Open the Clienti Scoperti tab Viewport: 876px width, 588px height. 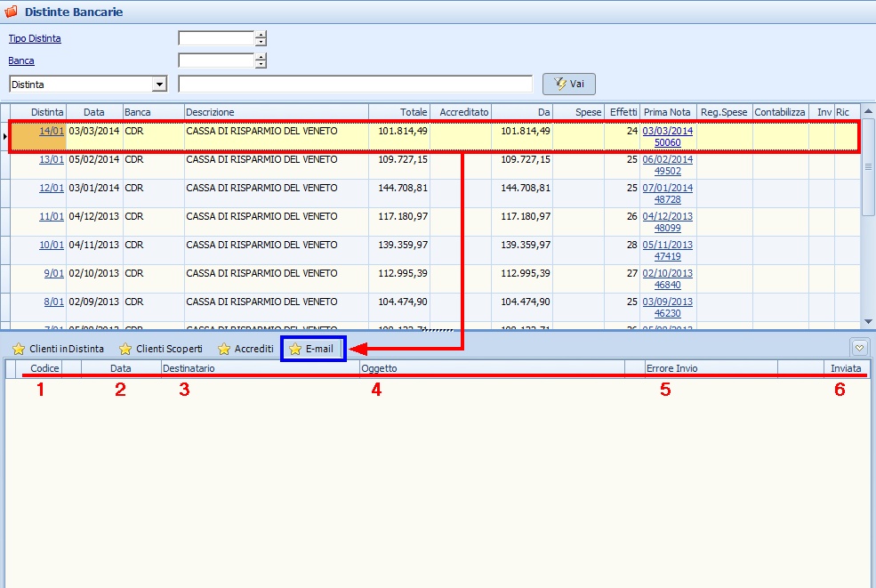(x=161, y=349)
